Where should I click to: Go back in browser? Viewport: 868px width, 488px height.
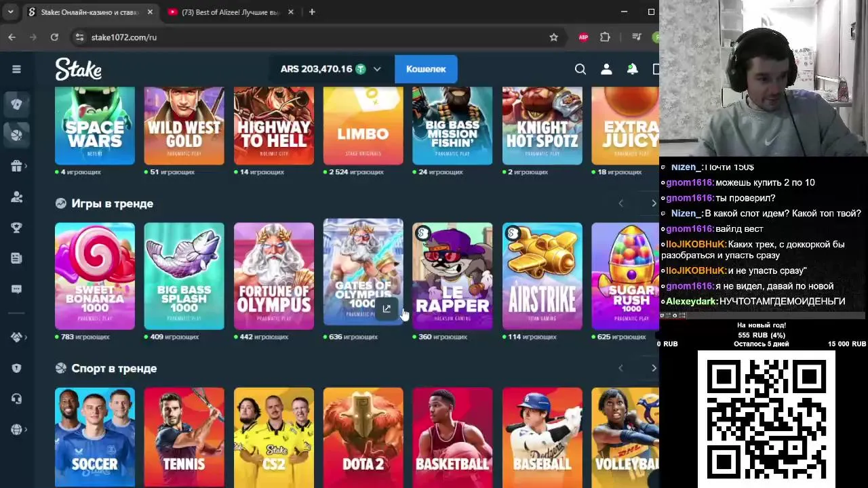(x=12, y=37)
